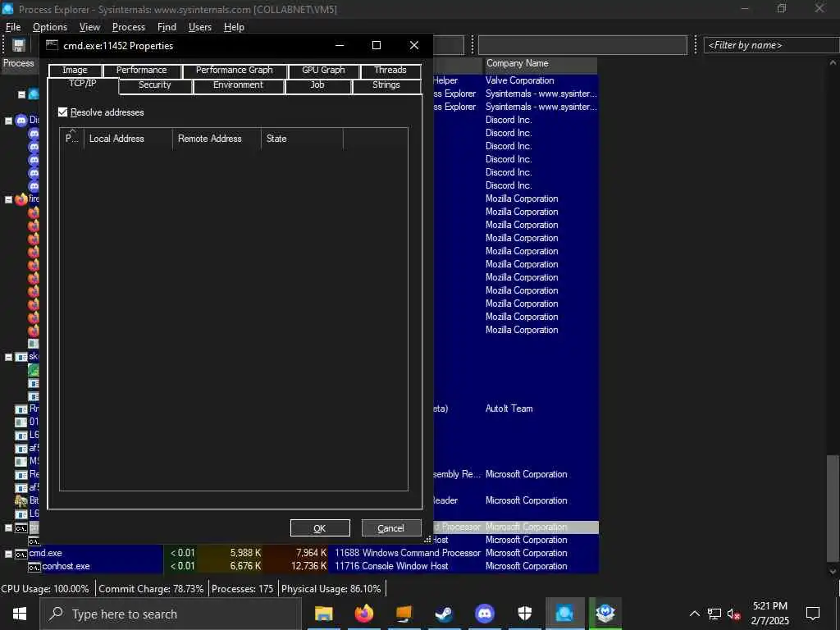The height and width of the screenshot is (630, 840).
Task: Open the Environment tab
Action: tap(238, 85)
